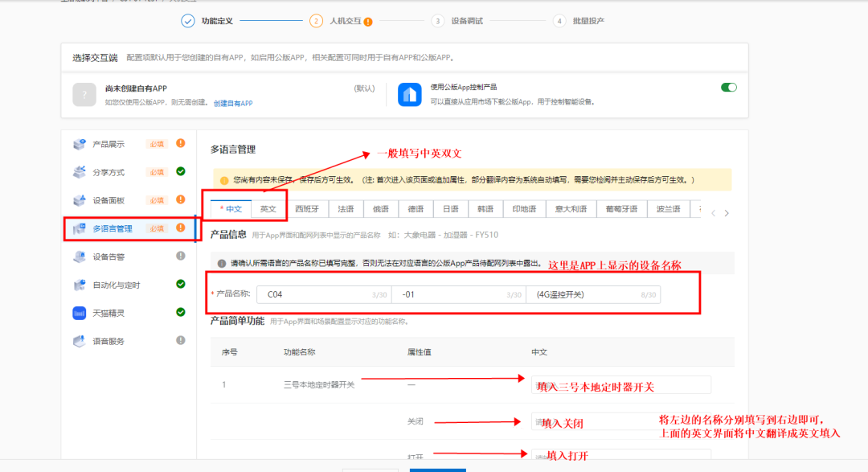The image size is (868, 472).
Task: Toggle off 使用公版App控制产品 switch
Action: [728, 88]
